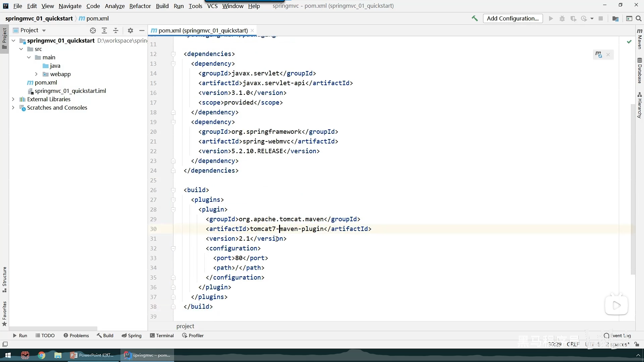Open Add Configuration dialog

point(513,18)
